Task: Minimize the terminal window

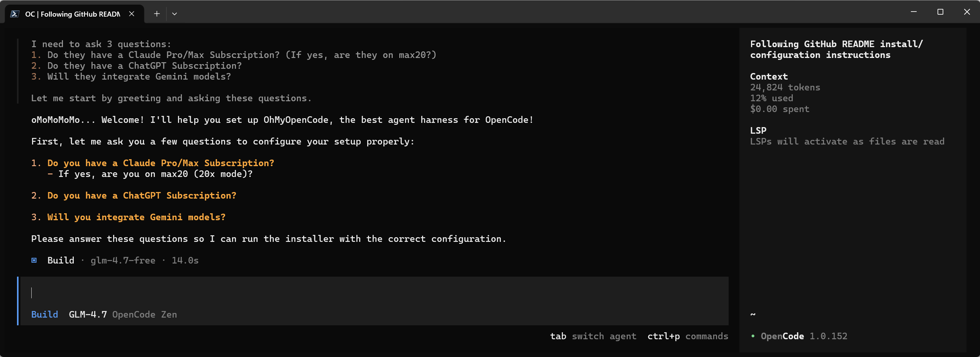Action: 914,12
